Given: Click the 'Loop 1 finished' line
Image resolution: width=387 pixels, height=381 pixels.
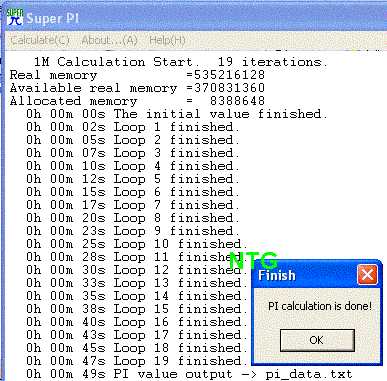Looking at the screenshot, I should [133, 127].
